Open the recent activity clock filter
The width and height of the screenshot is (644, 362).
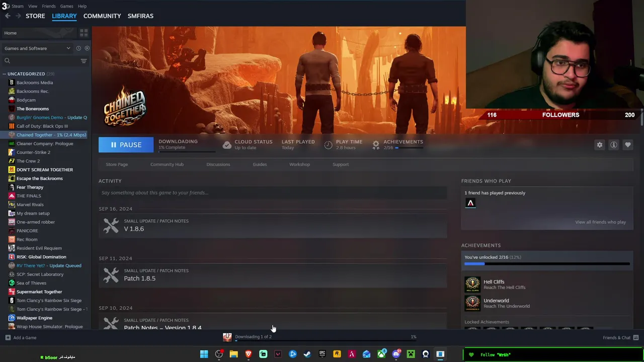click(x=78, y=48)
